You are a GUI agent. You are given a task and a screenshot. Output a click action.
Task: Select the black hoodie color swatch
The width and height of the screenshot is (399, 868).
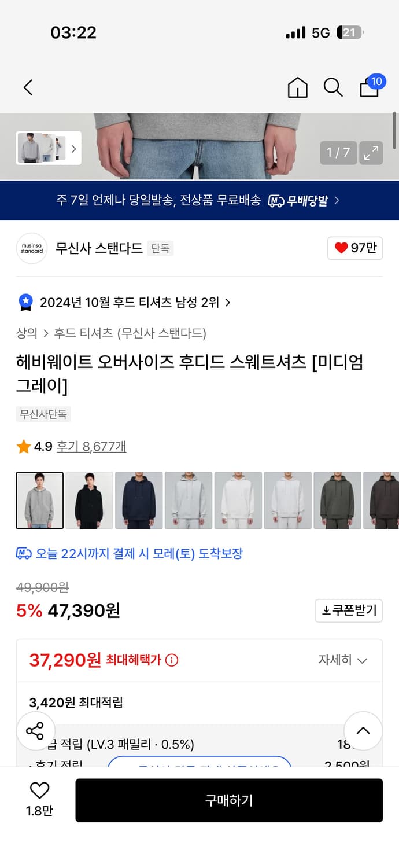pyautogui.click(x=89, y=501)
